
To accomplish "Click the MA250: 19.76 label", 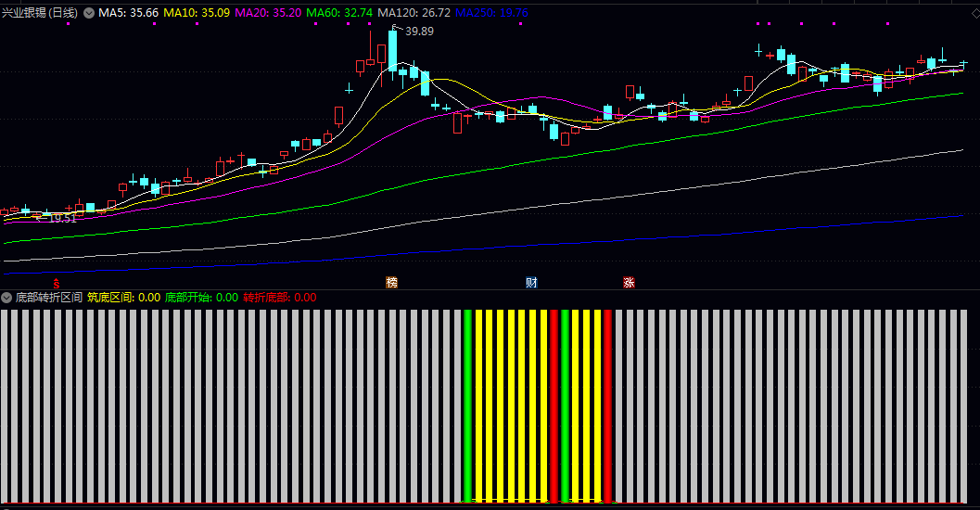I will (492, 12).
